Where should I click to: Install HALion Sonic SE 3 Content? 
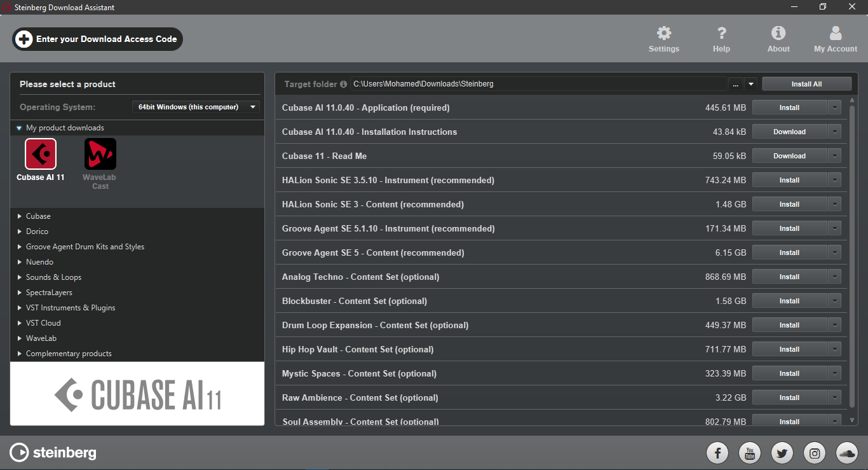point(790,204)
